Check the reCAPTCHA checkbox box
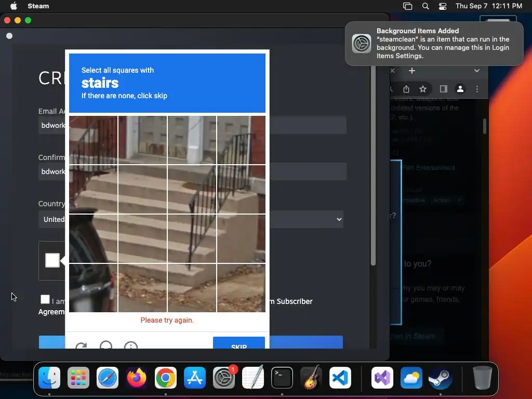This screenshot has height=399, width=532. click(52, 260)
